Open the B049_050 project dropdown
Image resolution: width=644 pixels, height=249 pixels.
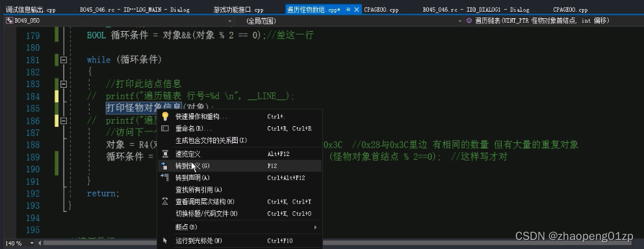point(119,21)
